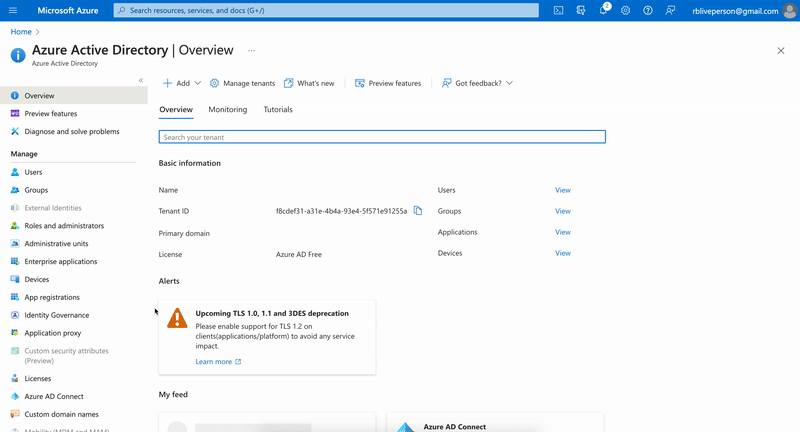The width and height of the screenshot is (800, 432).
Task: Switch to the Tutorials tab
Action: [278, 110]
